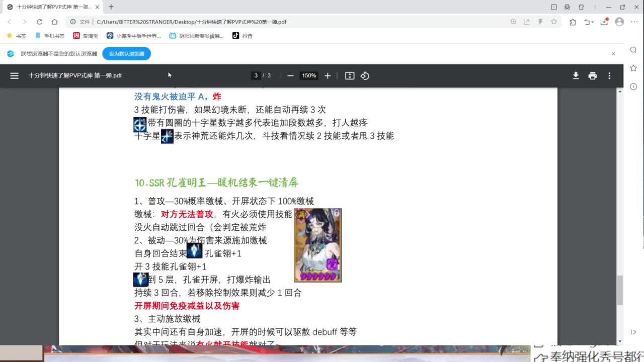Viewport: 644px width, 362px height.
Task: Open the browser three-dot settings menu
Action: point(634,22)
